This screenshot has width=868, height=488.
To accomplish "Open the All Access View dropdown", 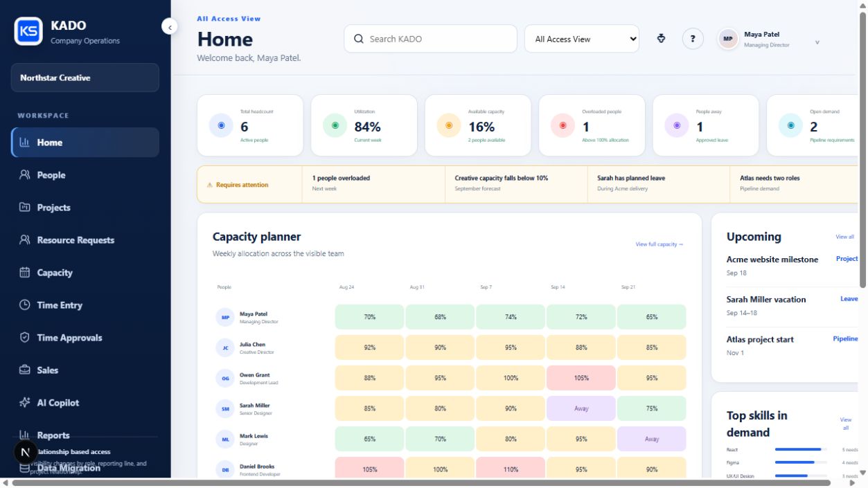I will [581, 39].
